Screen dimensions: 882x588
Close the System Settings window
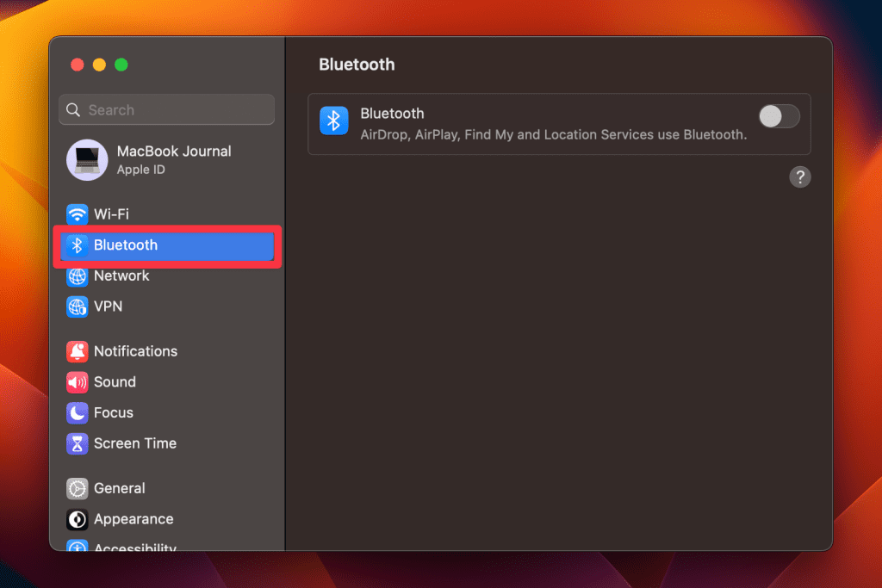click(78, 65)
